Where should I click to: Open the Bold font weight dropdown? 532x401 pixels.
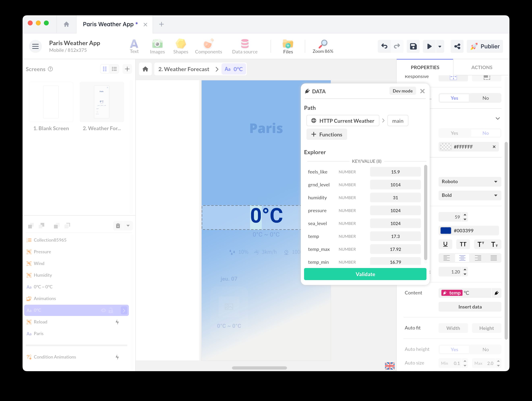(x=469, y=195)
